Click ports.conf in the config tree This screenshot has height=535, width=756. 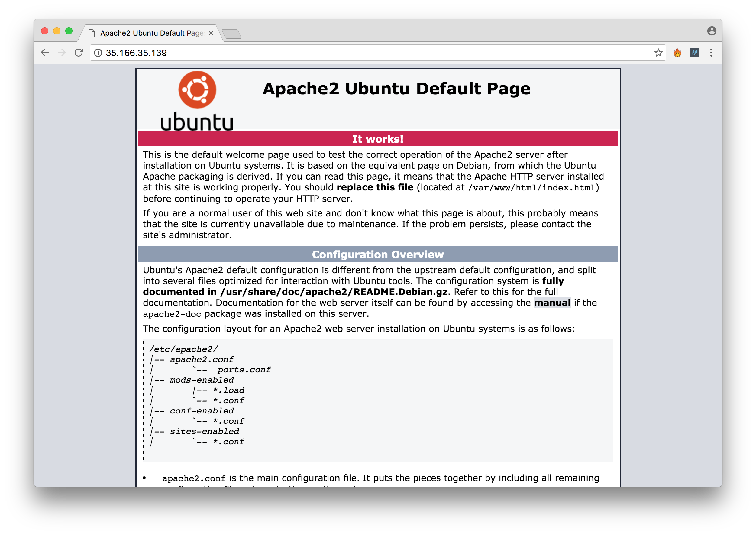[x=244, y=370]
